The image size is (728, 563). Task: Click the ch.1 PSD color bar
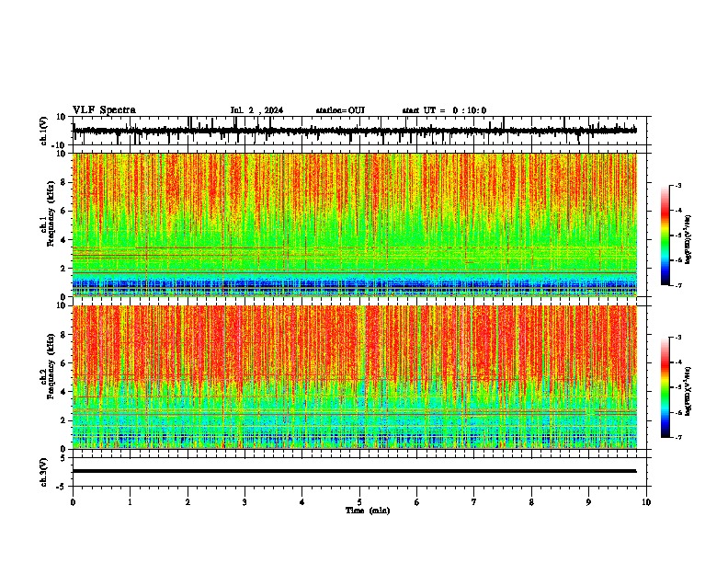pyautogui.click(x=665, y=236)
